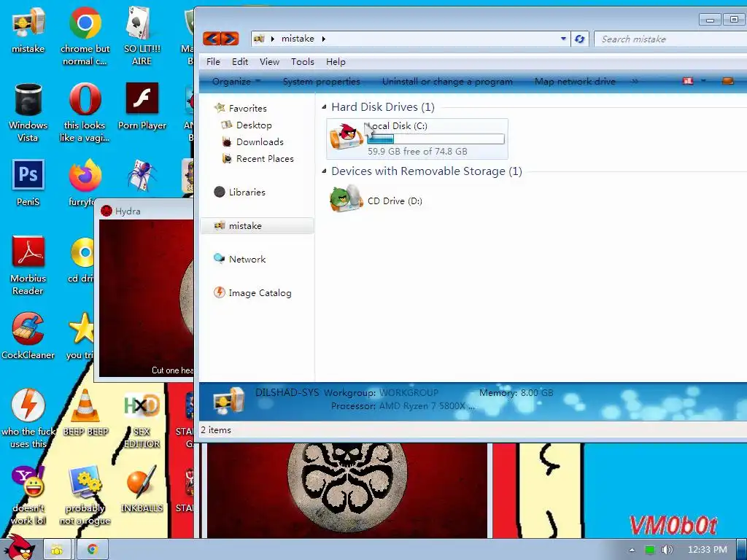Screen dimensions: 747x560
Task: Open Downloads under Favorites
Action: click(260, 141)
